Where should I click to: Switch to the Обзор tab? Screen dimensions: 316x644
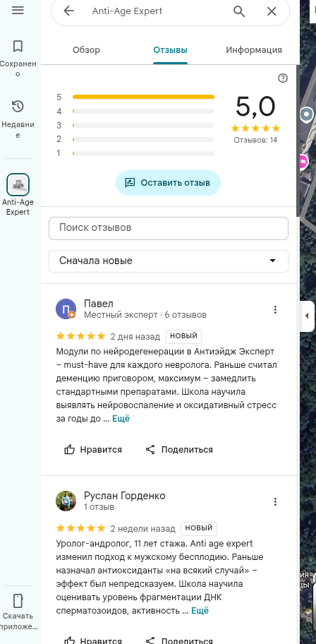click(x=87, y=50)
